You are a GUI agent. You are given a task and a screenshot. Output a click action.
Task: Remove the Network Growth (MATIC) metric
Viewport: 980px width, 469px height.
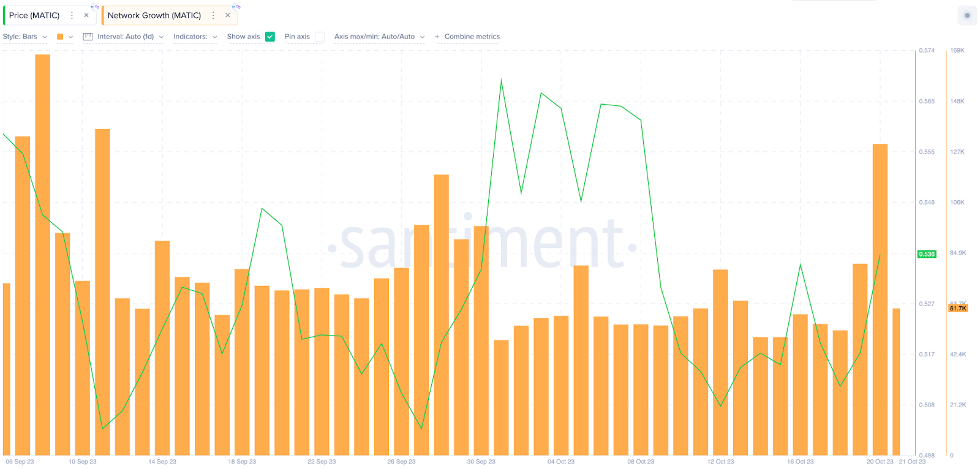pyautogui.click(x=228, y=15)
